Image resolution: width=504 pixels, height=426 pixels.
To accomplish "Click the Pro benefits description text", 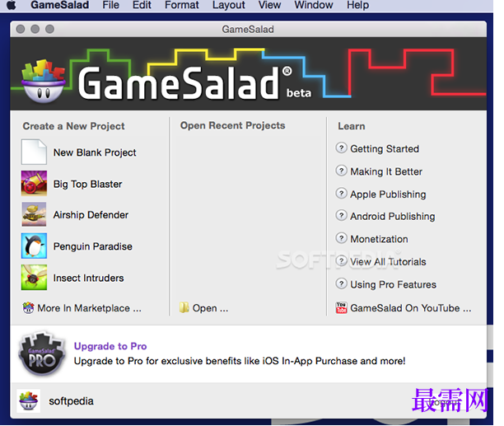I will click(x=240, y=361).
